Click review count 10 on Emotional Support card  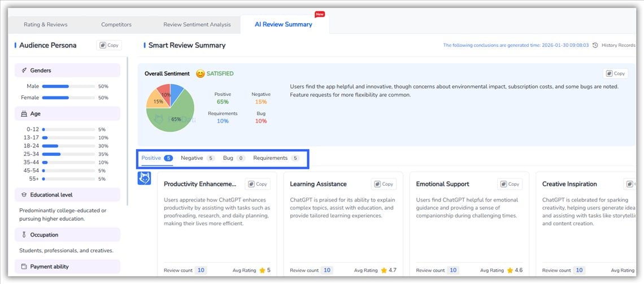pos(452,270)
